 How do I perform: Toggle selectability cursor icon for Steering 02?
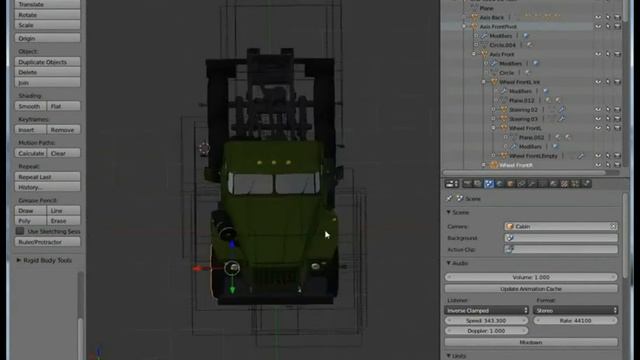pyautogui.click(x=608, y=109)
